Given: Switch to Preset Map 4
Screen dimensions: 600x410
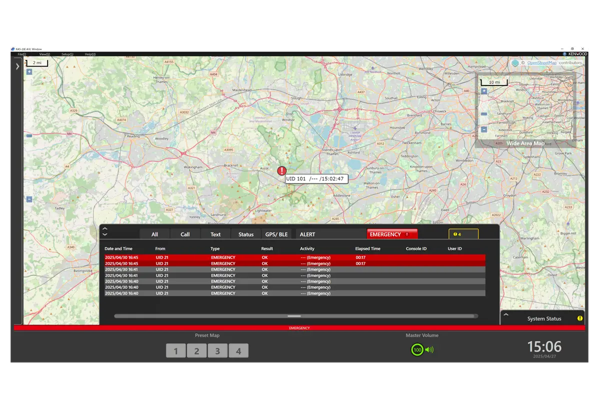Looking at the screenshot, I should (238, 351).
